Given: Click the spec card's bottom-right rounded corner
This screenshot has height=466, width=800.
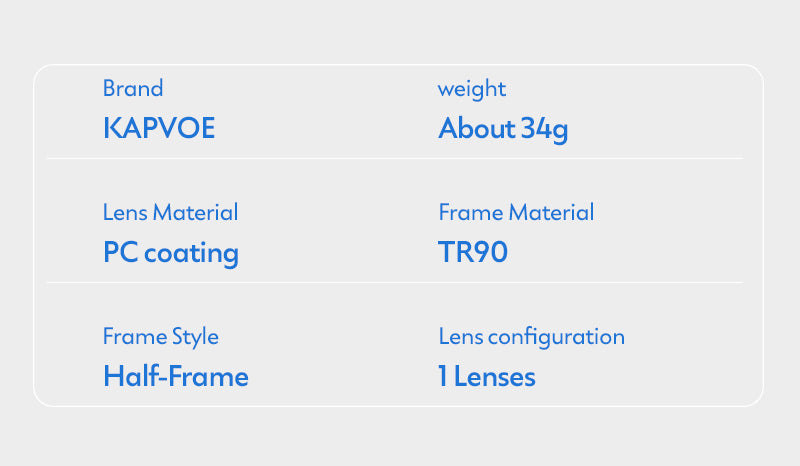Looking at the screenshot, I should 758,400.
